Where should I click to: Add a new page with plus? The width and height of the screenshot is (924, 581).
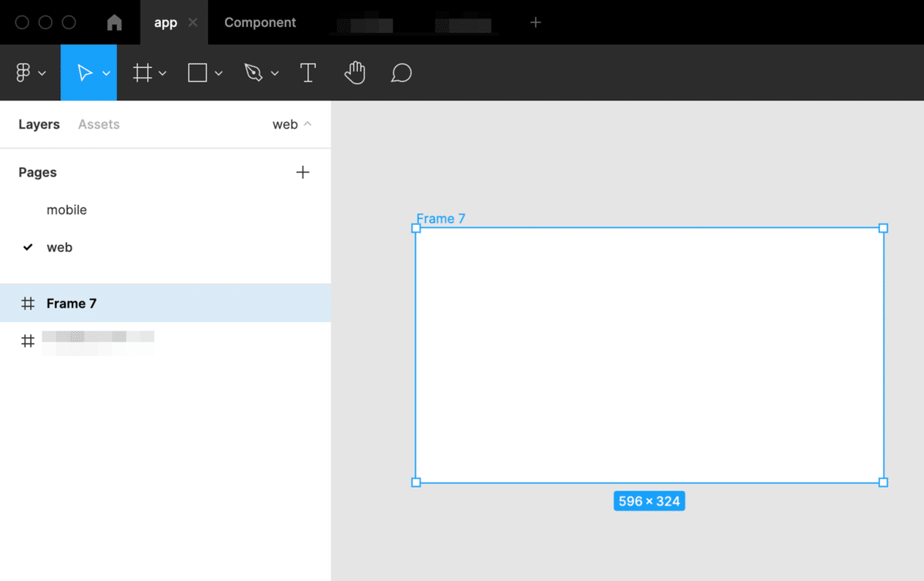coord(303,172)
